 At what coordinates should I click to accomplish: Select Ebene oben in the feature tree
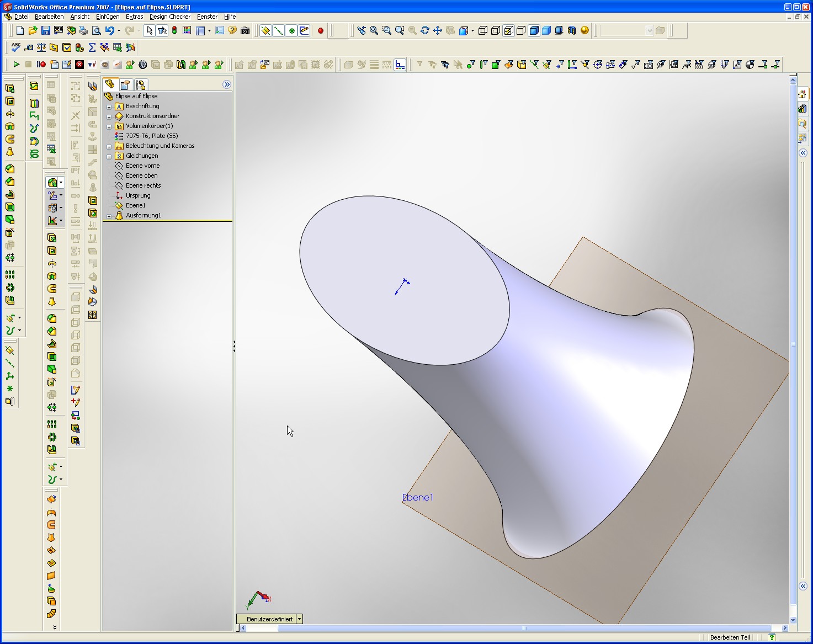(x=141, y=175)
